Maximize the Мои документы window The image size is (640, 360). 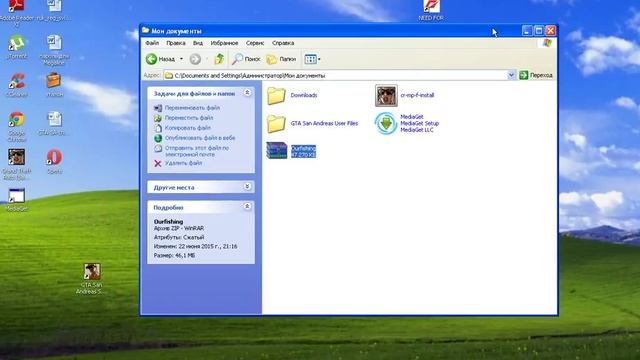coord(539,31)
